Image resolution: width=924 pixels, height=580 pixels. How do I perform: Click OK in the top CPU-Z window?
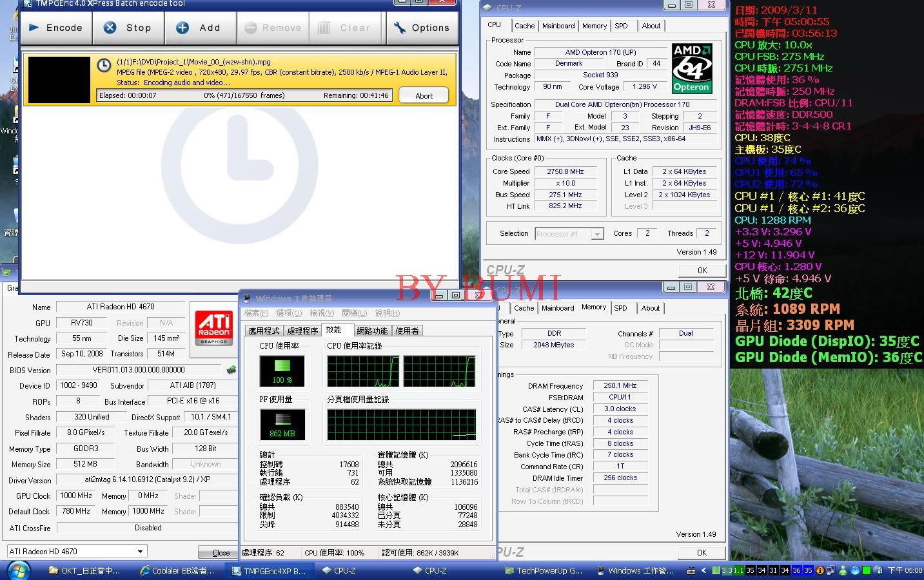click(702, 270)
